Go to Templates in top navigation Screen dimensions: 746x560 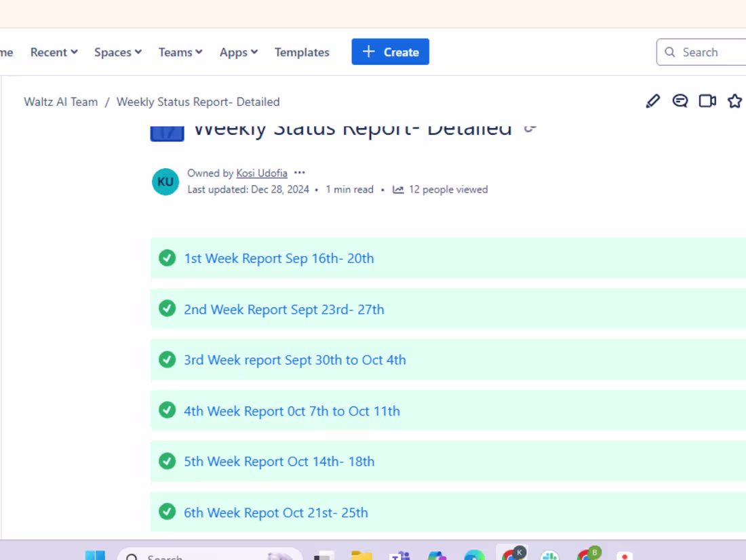(x=302, y=52)
